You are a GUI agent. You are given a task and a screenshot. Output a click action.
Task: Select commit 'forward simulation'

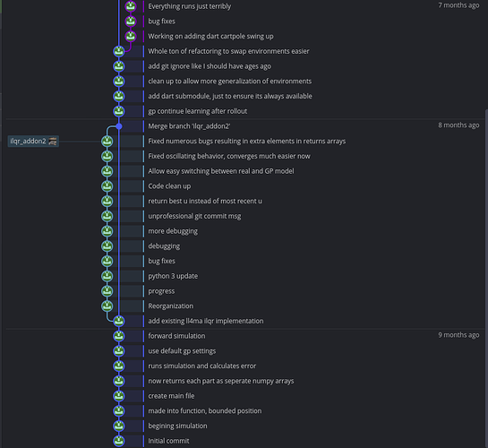pyautogui.click(x=176, y=336)
